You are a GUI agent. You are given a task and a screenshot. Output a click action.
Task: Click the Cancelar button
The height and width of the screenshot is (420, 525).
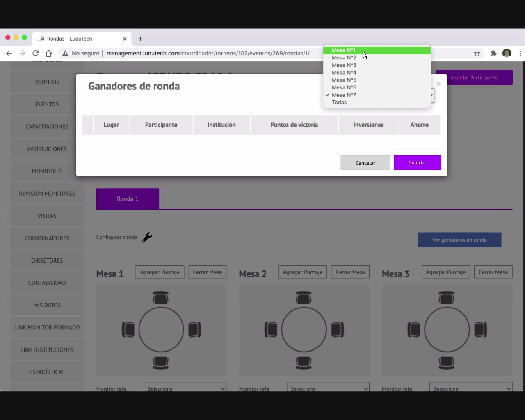[x=365, y=163]
